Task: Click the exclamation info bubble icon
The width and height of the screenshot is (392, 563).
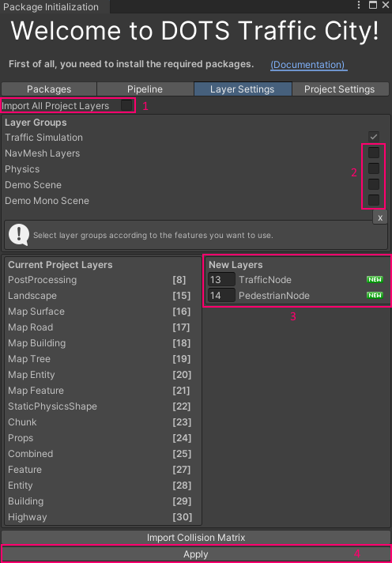Action: [x=19, y=235]
